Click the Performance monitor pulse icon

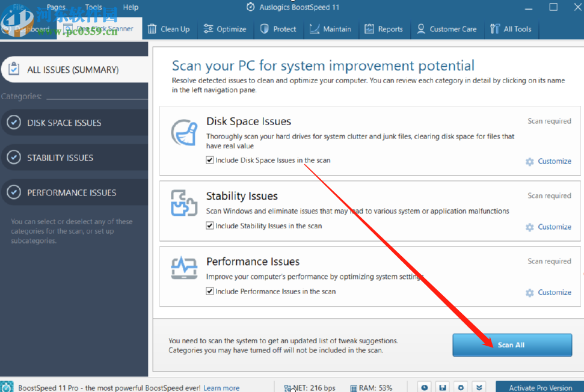pos(184,268)
